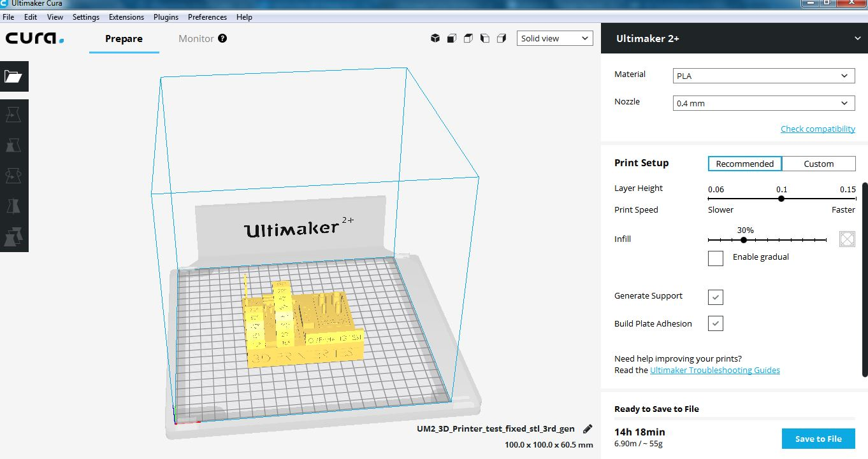Open the View menu
Screen dimensions: 868x459
click(x=55, y=17)
